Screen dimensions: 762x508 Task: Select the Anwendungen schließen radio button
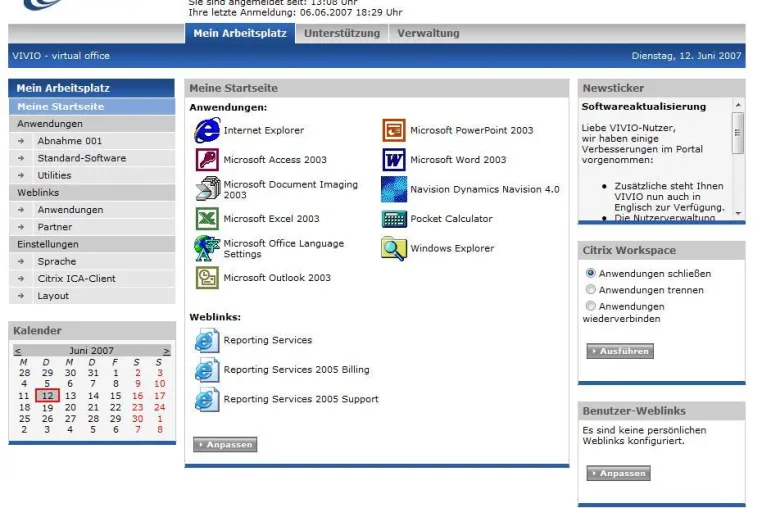(590, 273)
